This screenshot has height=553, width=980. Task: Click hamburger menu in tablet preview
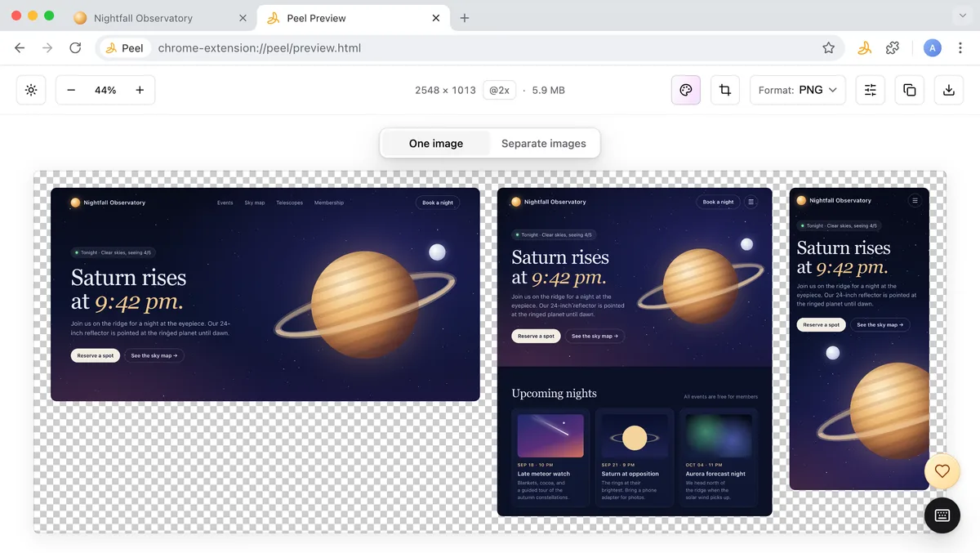pyautogui.click(x=751, y=202)
